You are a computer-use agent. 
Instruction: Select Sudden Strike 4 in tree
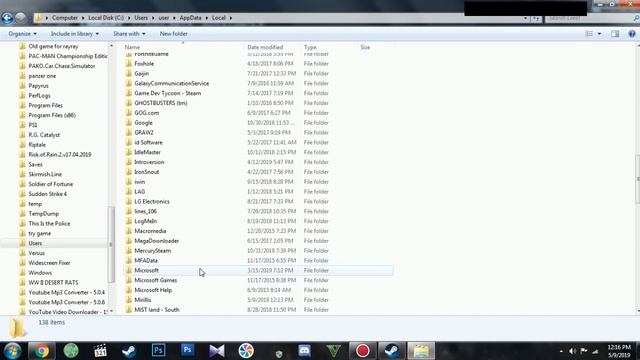point(47,194)
